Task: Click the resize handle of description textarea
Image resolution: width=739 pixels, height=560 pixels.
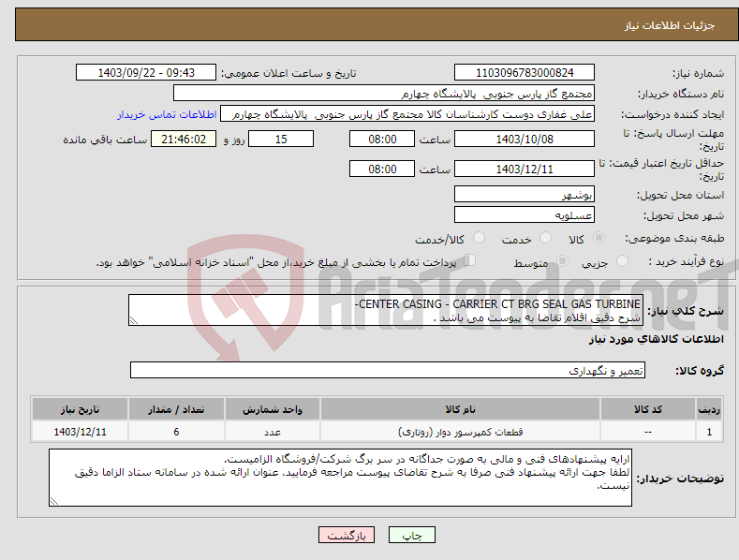Action: coord(134,321)
